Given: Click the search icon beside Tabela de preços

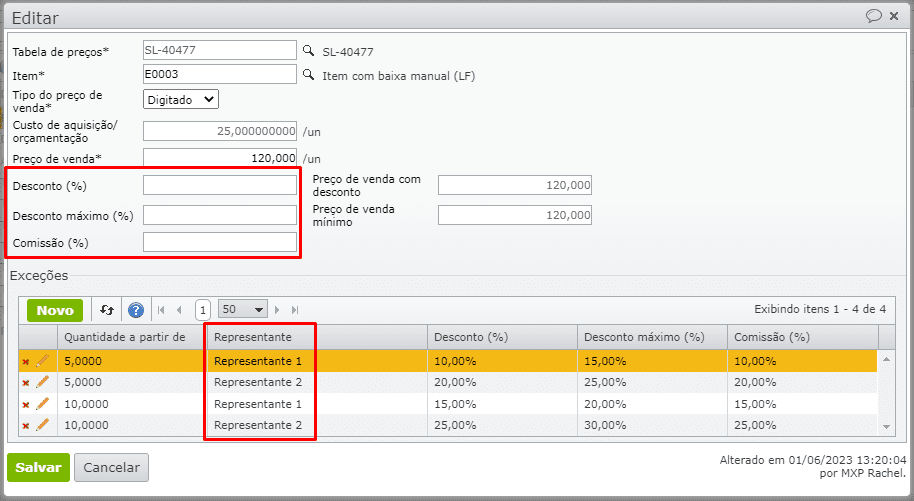Looking at the screenshot, I should 308,51.
